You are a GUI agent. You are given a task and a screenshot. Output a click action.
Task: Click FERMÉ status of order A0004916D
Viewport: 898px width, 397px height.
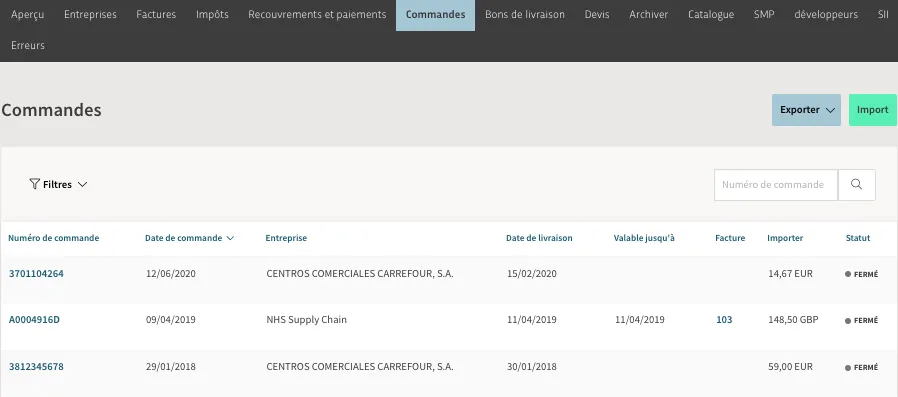[x=861, y=321]
